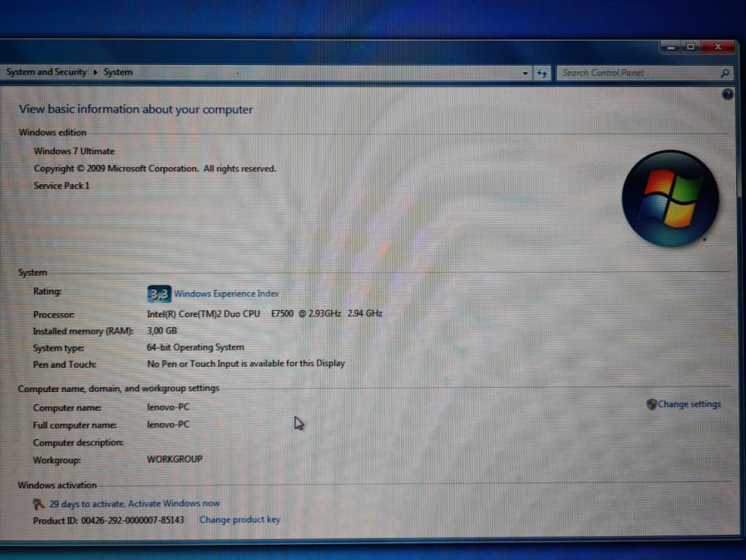Click Change product key link

point(239,519)
